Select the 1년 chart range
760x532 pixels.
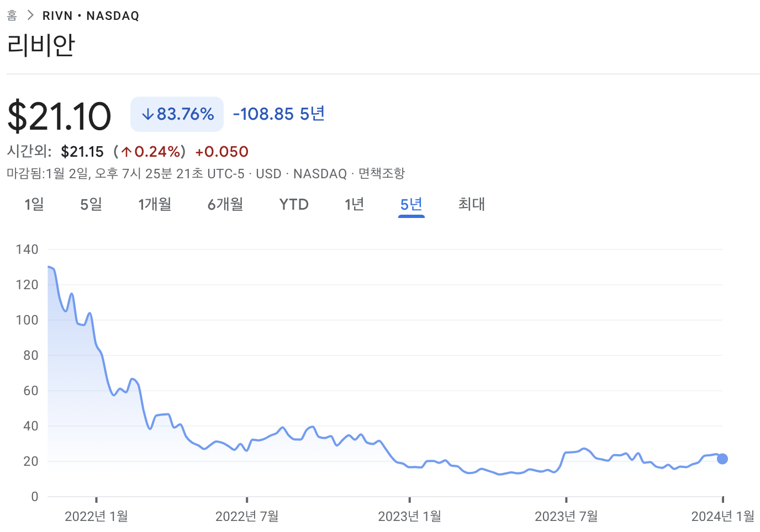[355, 204]
